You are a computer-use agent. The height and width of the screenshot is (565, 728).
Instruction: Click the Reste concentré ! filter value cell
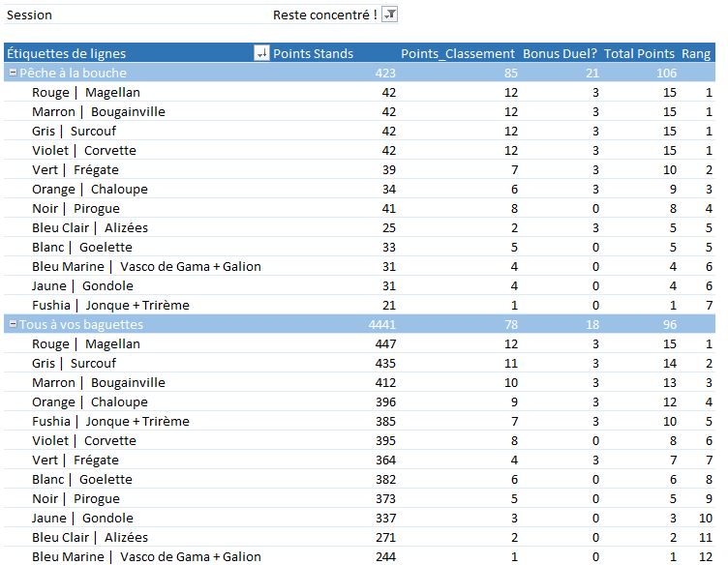click(324, 15)
